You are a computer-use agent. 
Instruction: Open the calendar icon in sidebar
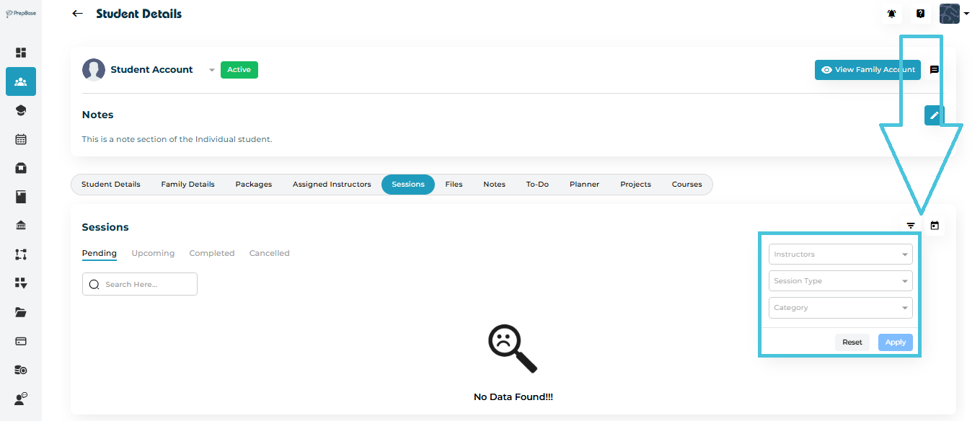tap(21, 139)
